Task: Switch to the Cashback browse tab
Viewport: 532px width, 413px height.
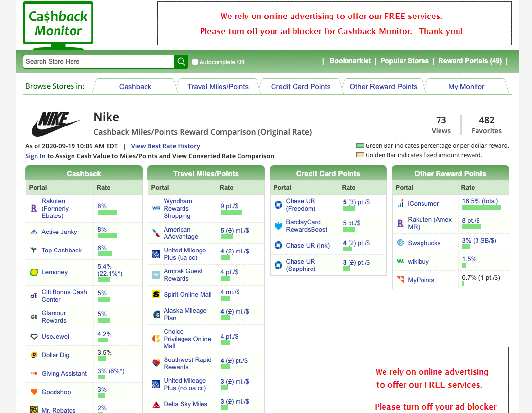Action: [135, 87]
